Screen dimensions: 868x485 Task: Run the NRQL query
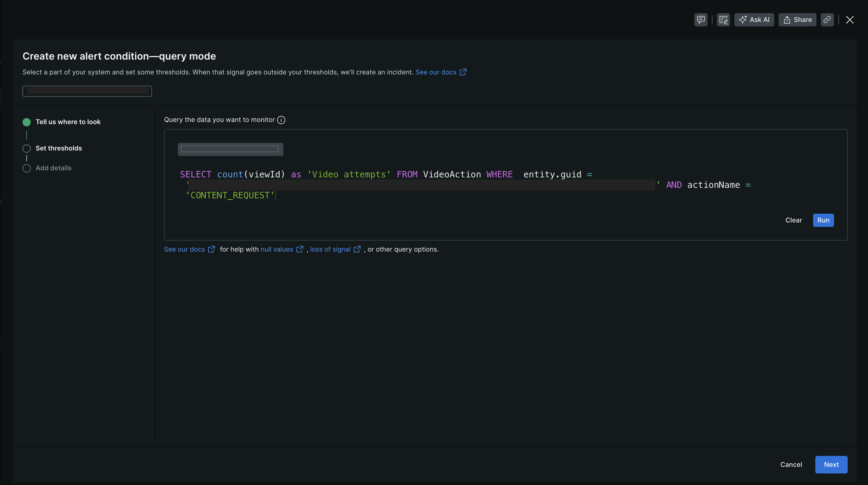click(823, 220)
